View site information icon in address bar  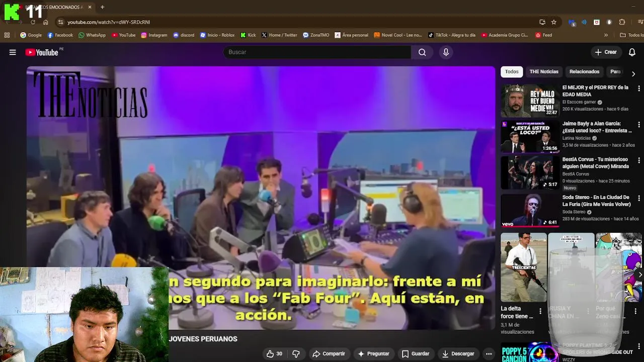point(60,22)
